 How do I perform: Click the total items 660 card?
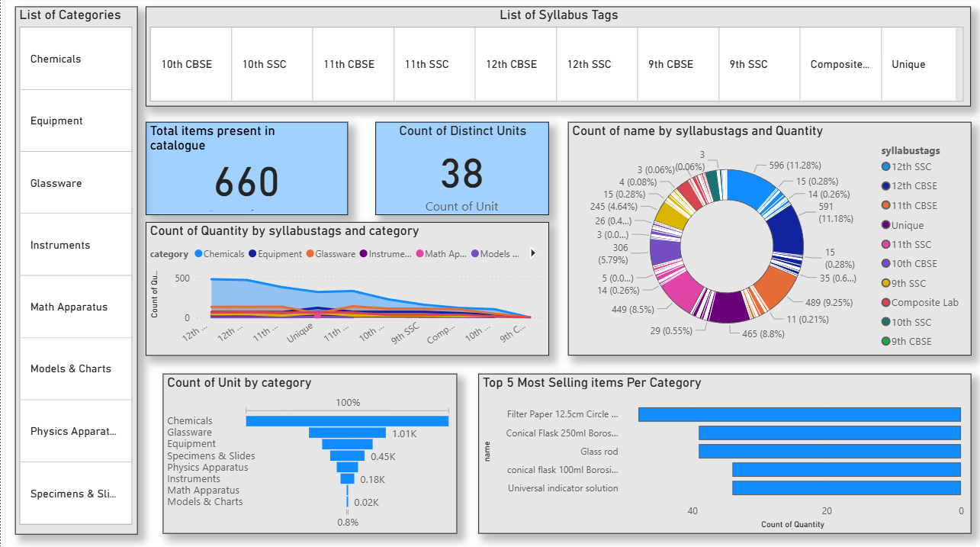(x=246, y=169)
